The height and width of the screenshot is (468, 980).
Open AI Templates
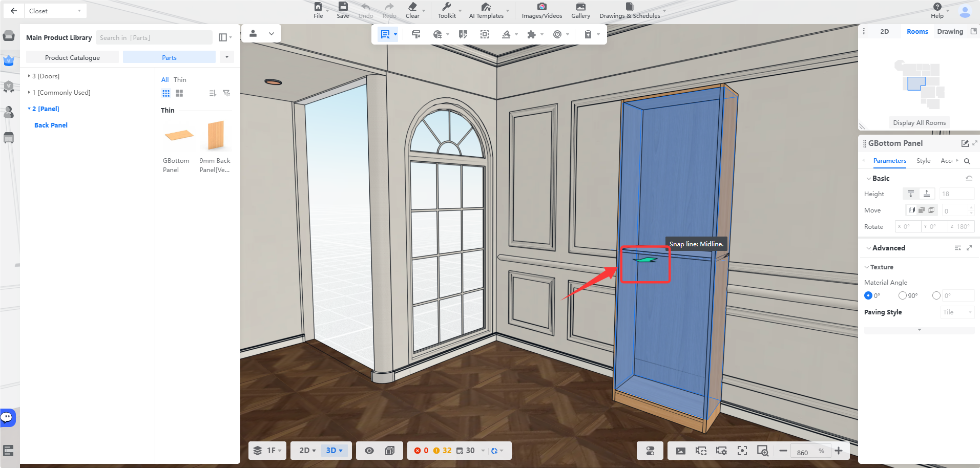486,10
